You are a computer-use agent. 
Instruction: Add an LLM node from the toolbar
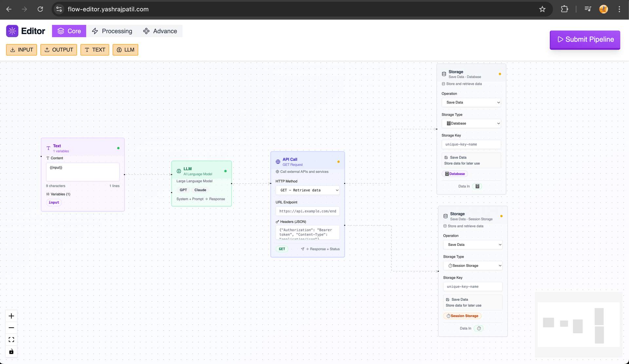click(x=125, y=50)
